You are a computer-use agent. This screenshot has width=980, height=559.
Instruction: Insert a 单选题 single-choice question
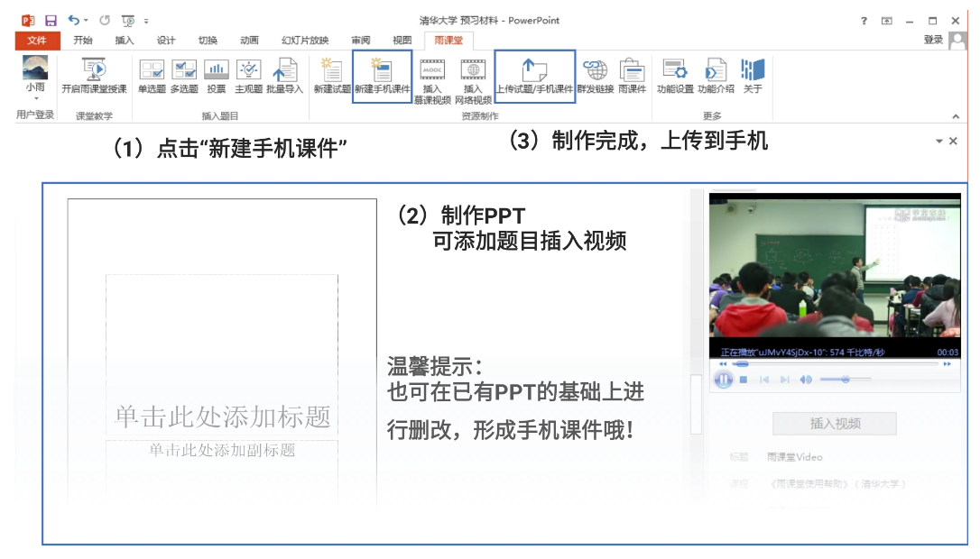pyautogui.click(x=152, y=76)
